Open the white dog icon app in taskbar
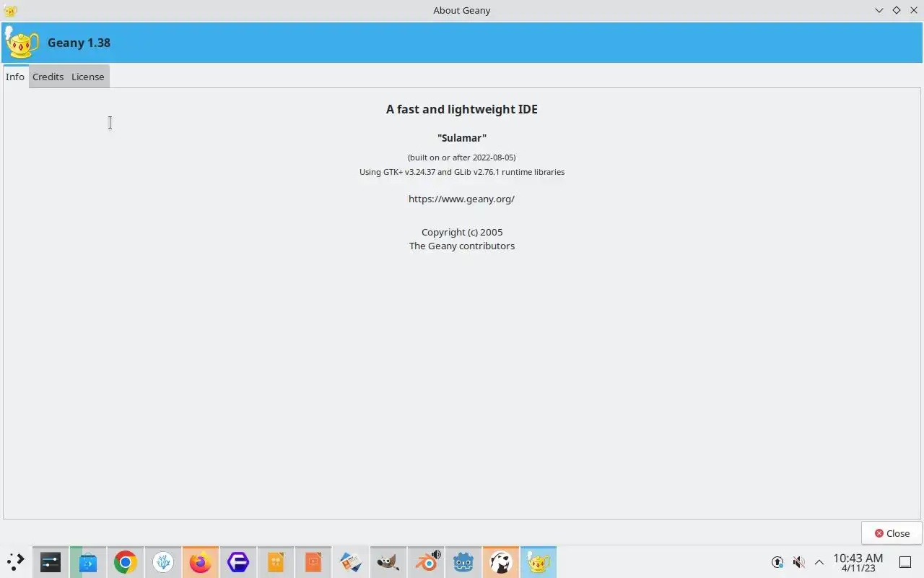Screen dimensions: 924x578 click(501, 562)
